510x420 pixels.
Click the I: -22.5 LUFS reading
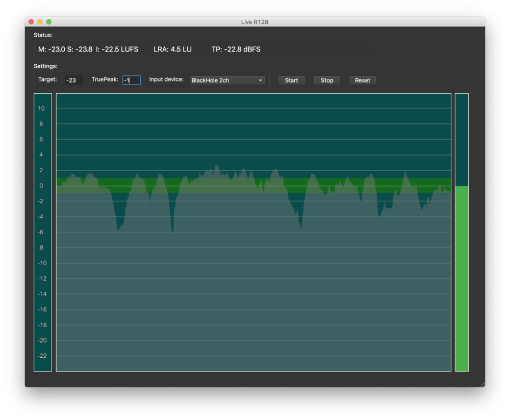[117, 49]
